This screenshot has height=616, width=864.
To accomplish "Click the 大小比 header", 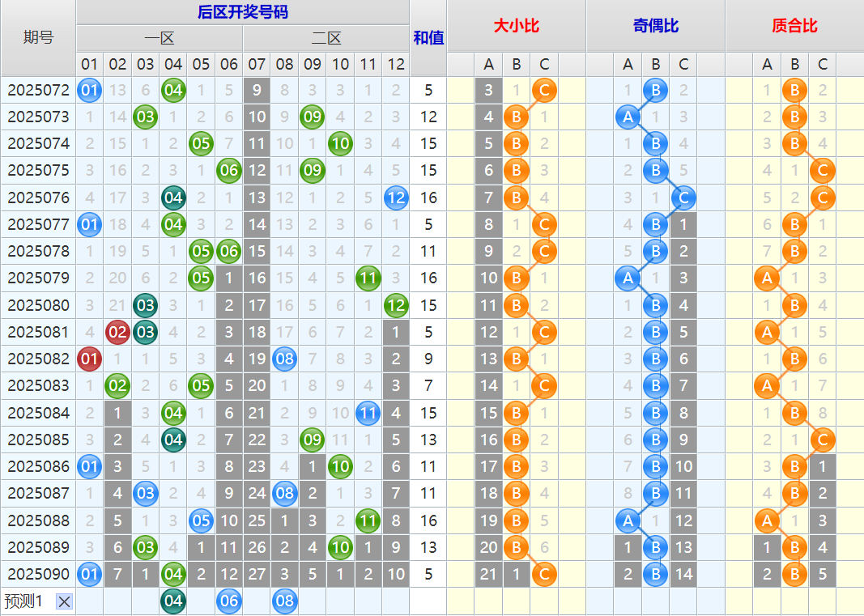I will click(517, 26).
